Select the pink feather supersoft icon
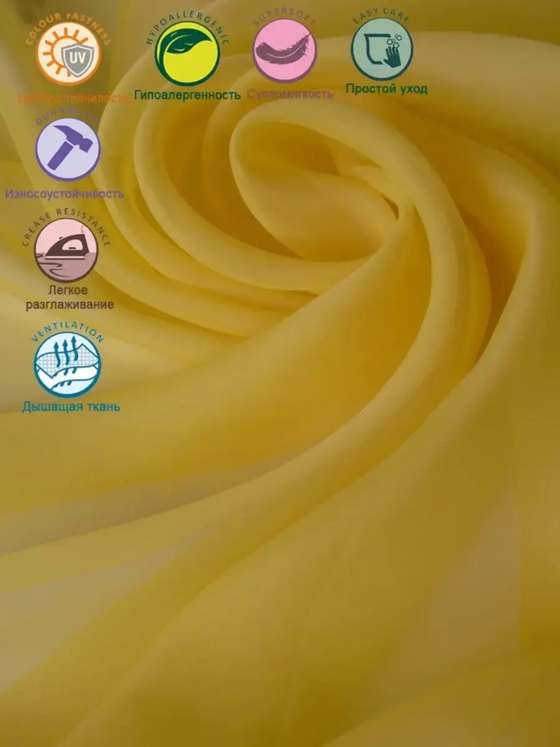Image resolution: width=560 pixels, height=747 pixels. click(284, 51)
